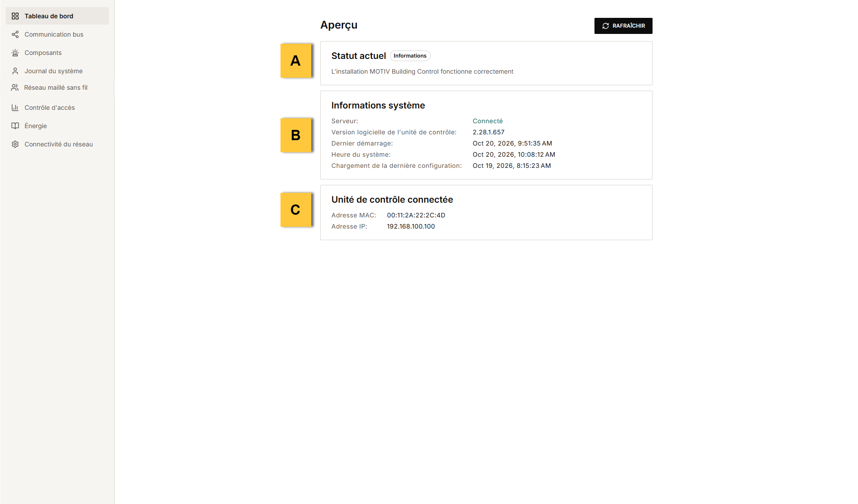Click the Informations badge beside Statut actuel
The width and height of the screenshot is (858, 504).
coord(410,56)
